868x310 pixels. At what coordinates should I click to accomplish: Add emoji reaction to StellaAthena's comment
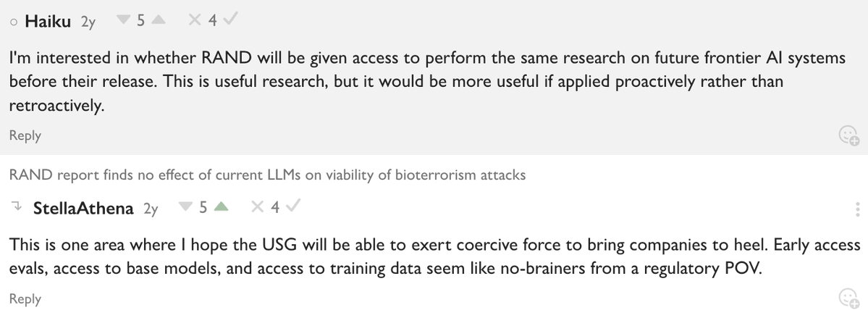pyautogui.click(x=848, y=298)
